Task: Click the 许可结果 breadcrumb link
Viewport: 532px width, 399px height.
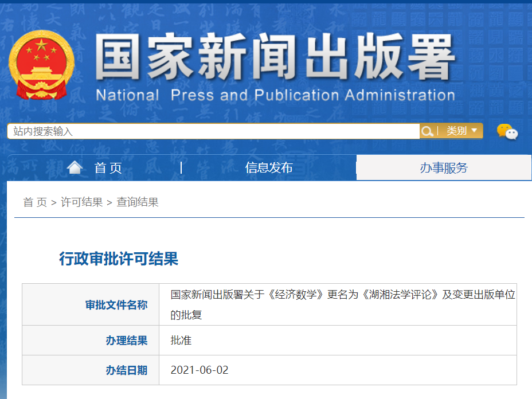Action: tap(81, 202)
